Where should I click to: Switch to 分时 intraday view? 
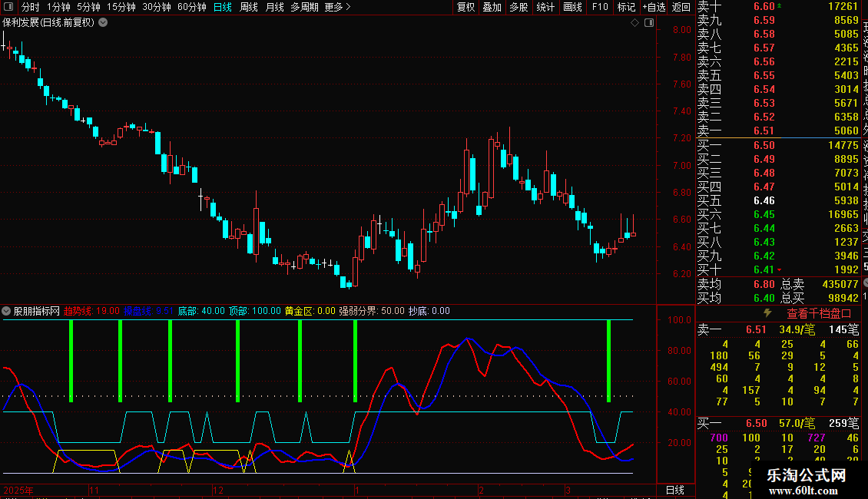tap(31, 7)
